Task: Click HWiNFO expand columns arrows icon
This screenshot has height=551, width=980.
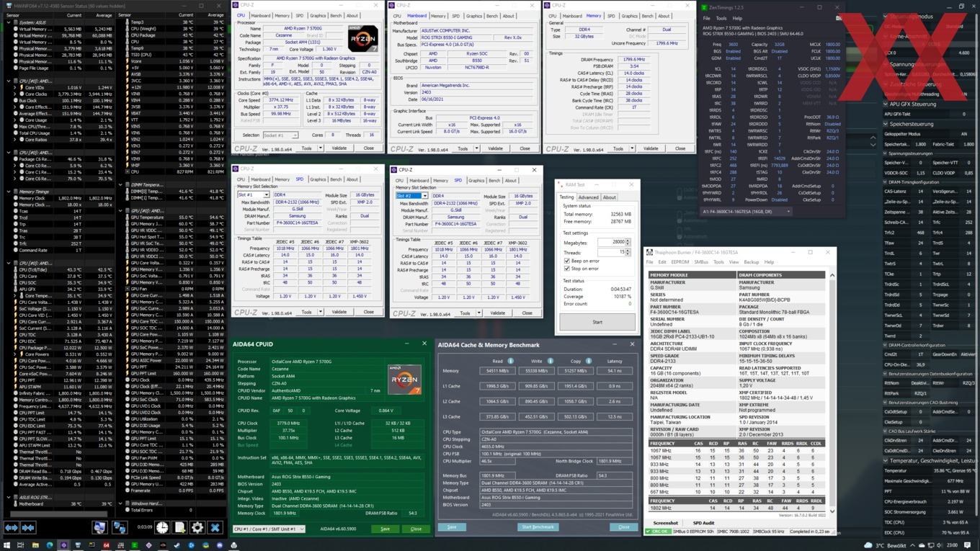Action: click(x=12, y=528)
